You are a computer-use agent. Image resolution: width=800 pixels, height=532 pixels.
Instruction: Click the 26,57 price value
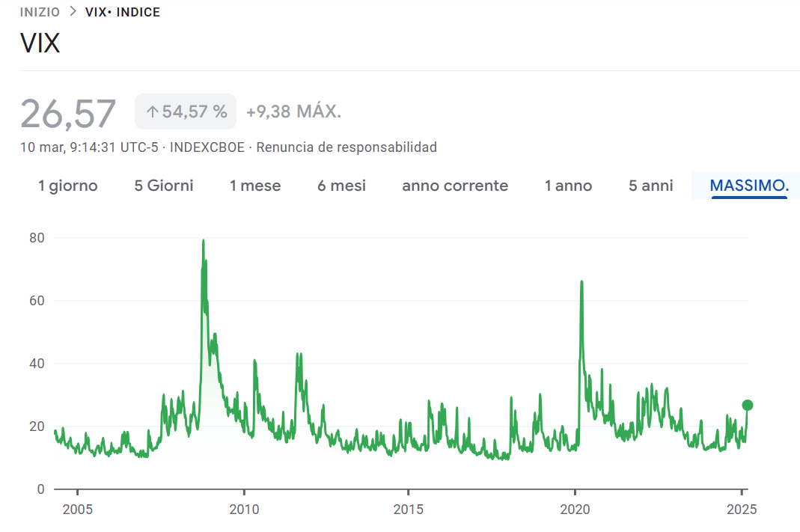(x=68, y=111)
